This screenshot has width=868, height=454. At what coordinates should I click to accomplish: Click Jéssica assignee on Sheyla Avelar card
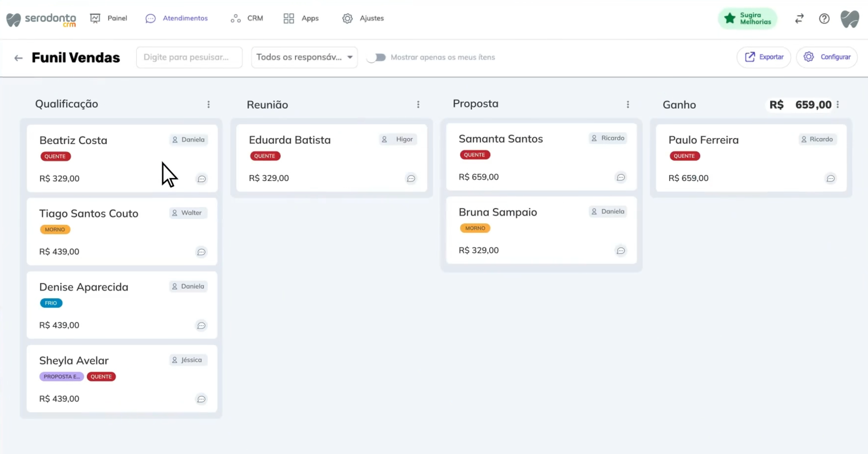coord(188,360)
